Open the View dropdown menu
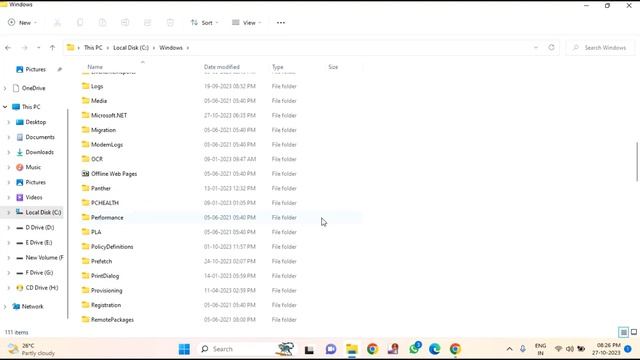This screenshot has width=640, height=360. [x=247, y=23]
